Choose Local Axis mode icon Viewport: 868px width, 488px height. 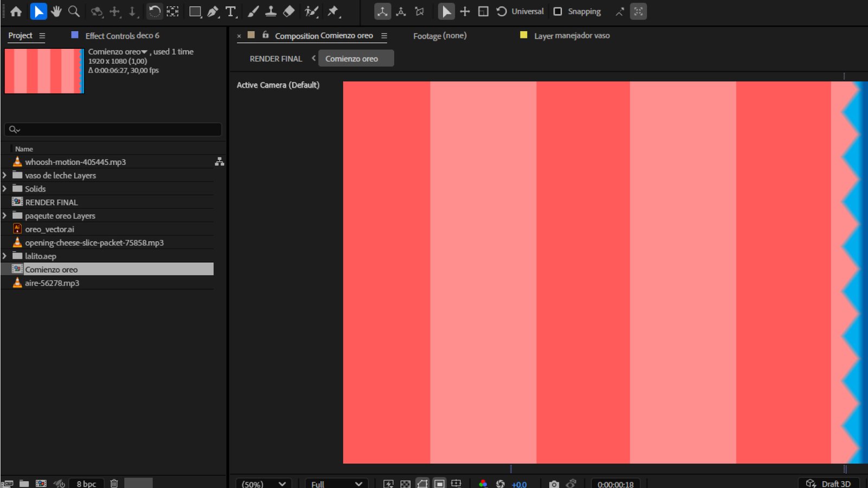382,11
